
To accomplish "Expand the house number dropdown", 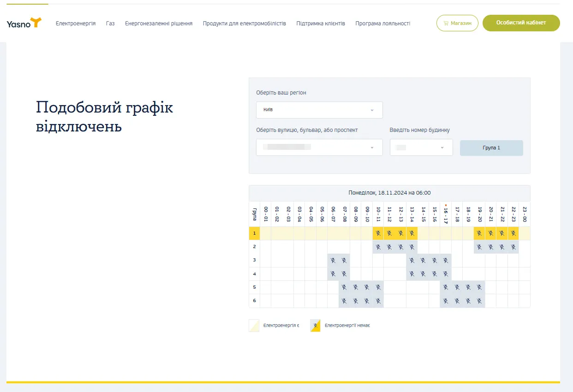I will (421, 147).
